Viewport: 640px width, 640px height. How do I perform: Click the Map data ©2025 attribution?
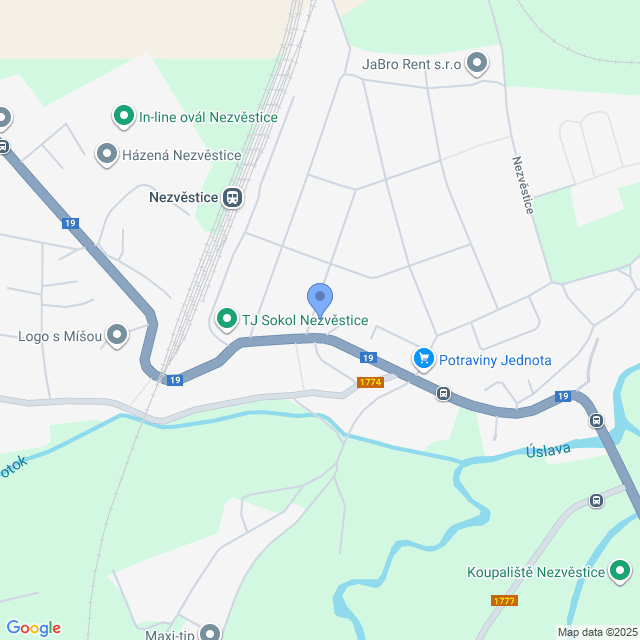coord(598,632)
